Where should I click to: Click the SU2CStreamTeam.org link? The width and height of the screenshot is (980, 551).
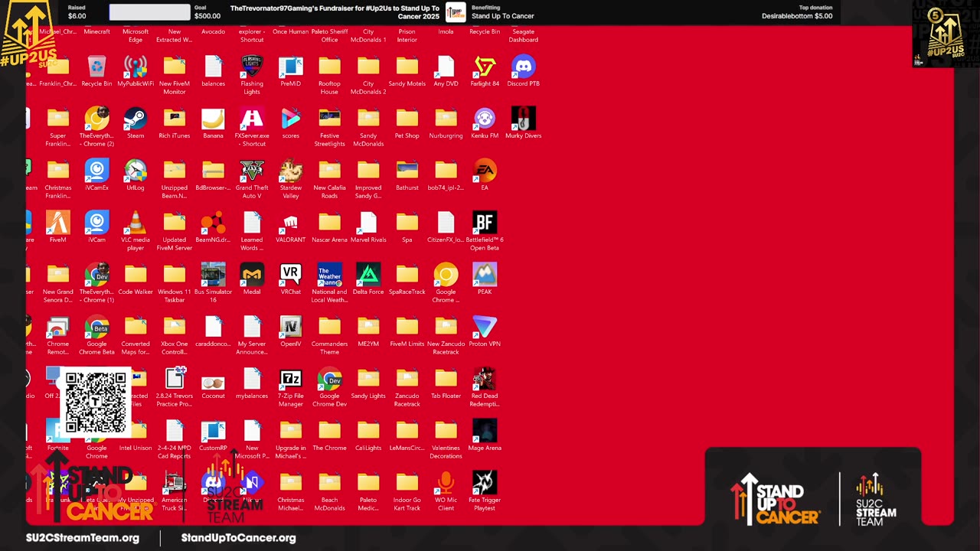click(x=83, y=538)
